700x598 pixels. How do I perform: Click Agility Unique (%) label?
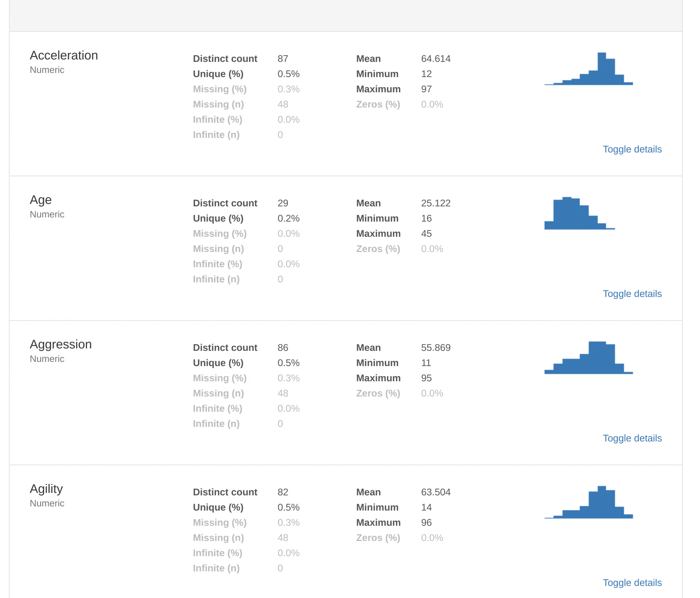(218, 507)
